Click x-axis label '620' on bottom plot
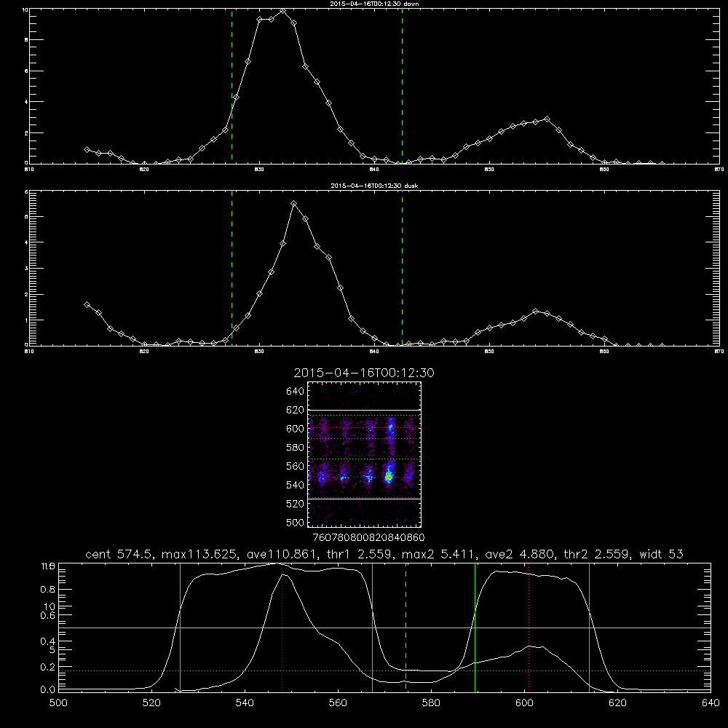Image resolution: width=728 pixels, height=728 pixels. (x=617, y=703)
